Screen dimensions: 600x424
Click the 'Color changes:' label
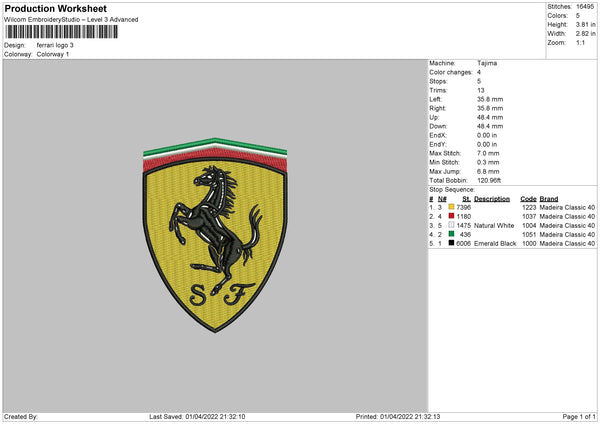pos(451,72)
